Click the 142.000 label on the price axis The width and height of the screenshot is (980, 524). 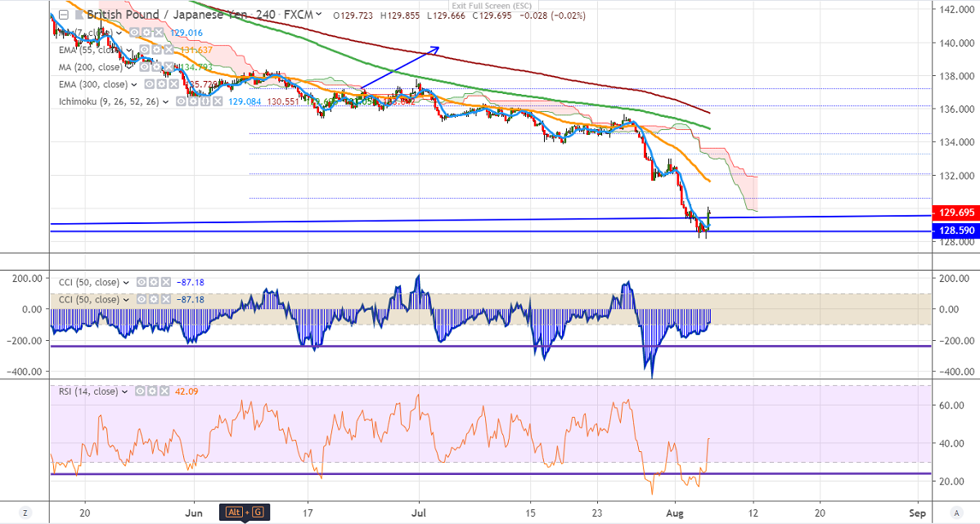[957, 9]
